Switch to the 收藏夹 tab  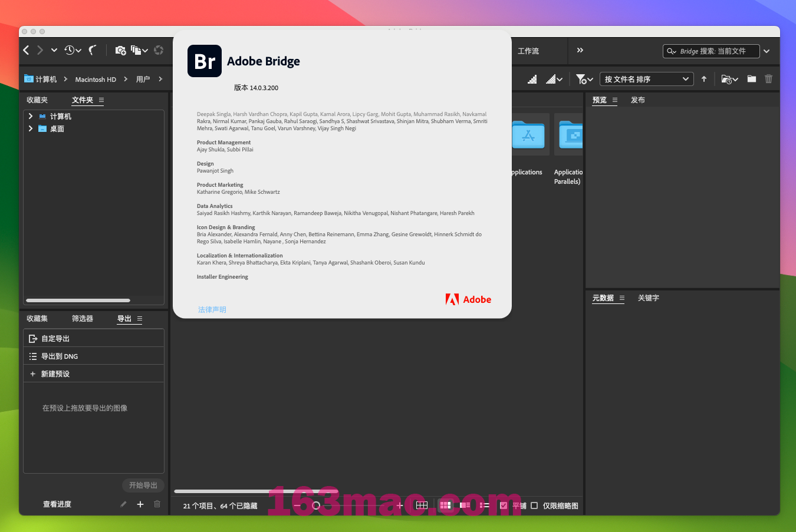point(37,100)
